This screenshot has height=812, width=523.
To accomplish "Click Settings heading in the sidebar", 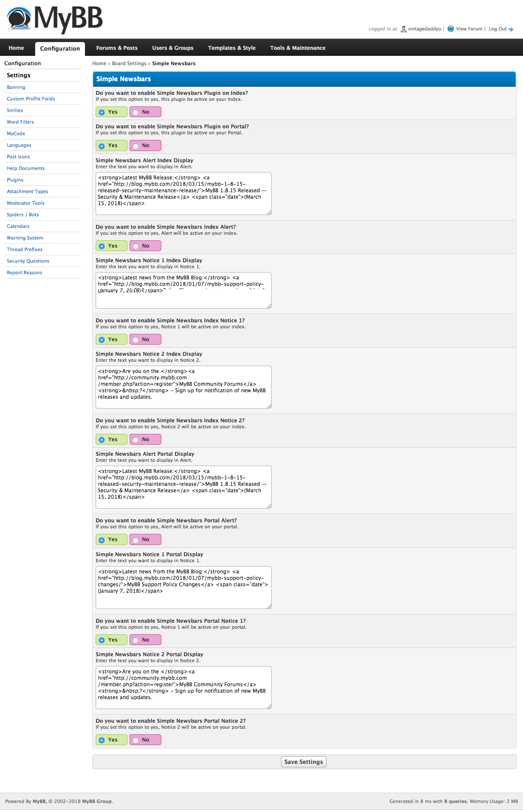I will point(18,75).
